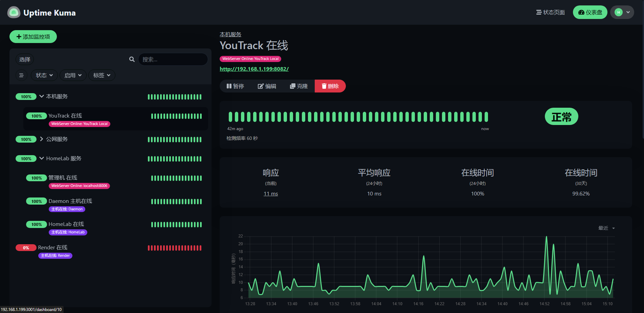Viewport: 644px width, 313px height.
Task: Click the WebServer Online: localhost:8006 tag
Action: pos(79,186)
